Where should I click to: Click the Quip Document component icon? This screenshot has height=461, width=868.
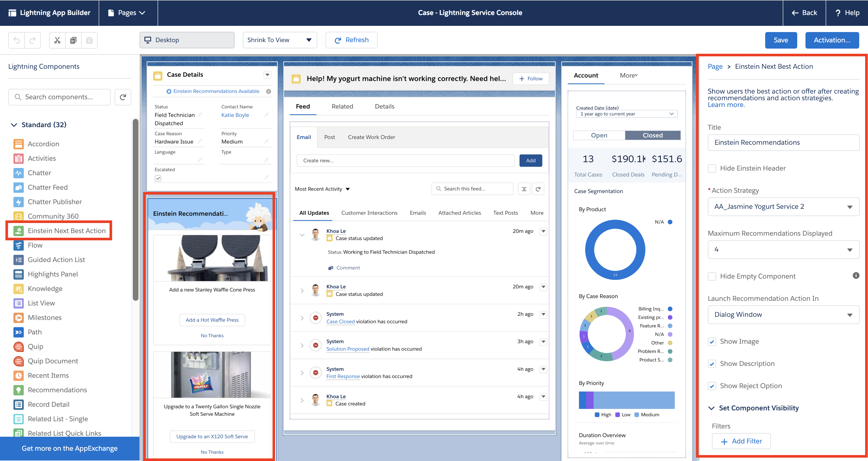[19, 361]
